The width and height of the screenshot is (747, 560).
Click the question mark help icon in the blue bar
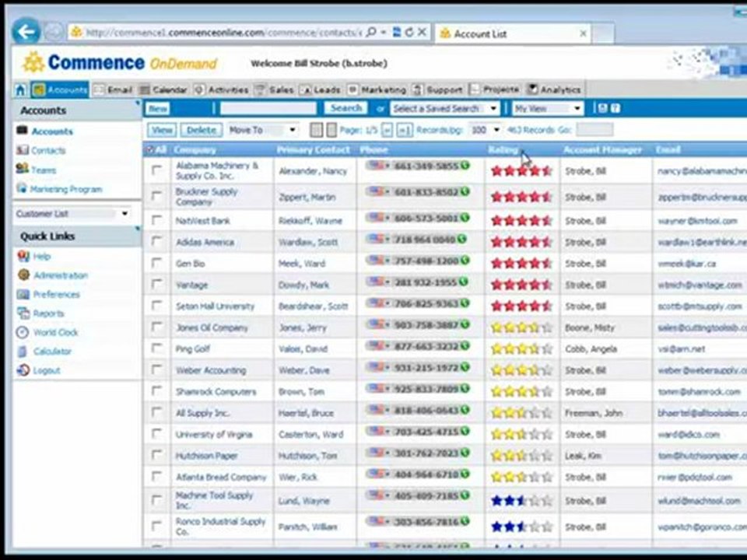[615, 109]
